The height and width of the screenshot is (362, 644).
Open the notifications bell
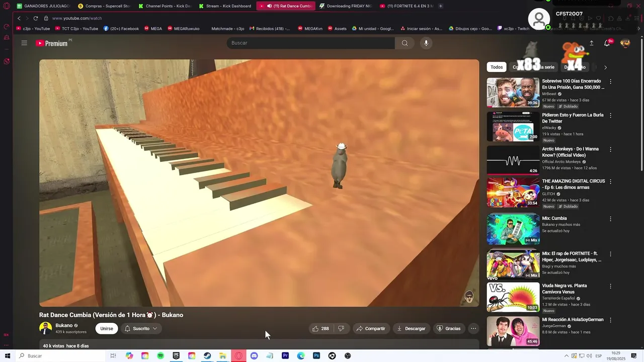click(x=607, y=43)
